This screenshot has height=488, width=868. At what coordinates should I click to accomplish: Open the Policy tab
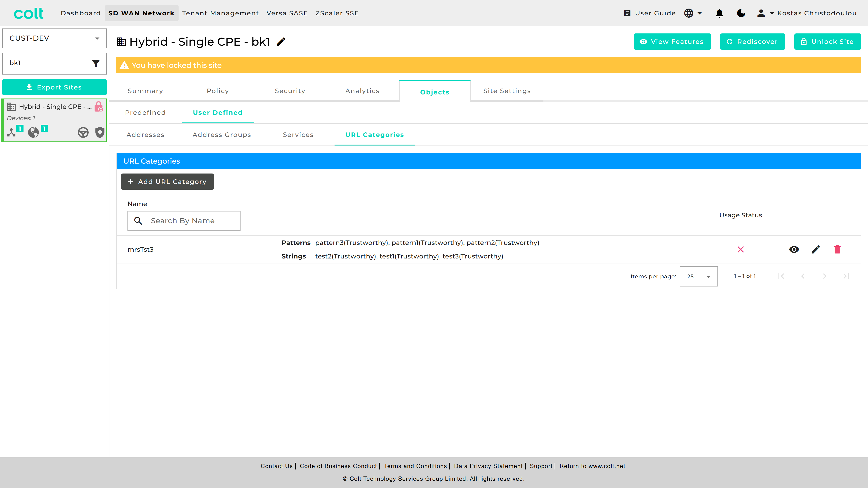tap(218, 91)
